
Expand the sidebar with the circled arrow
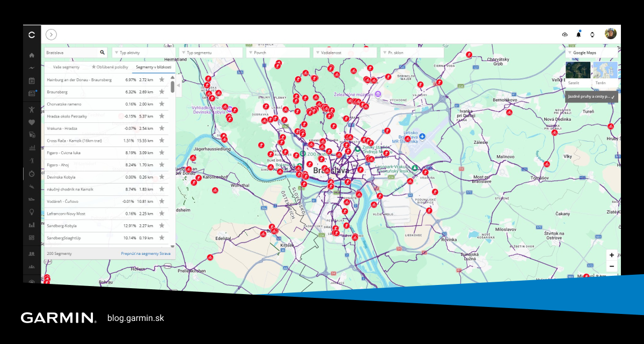pyautogui.click(x=51, y=34)
